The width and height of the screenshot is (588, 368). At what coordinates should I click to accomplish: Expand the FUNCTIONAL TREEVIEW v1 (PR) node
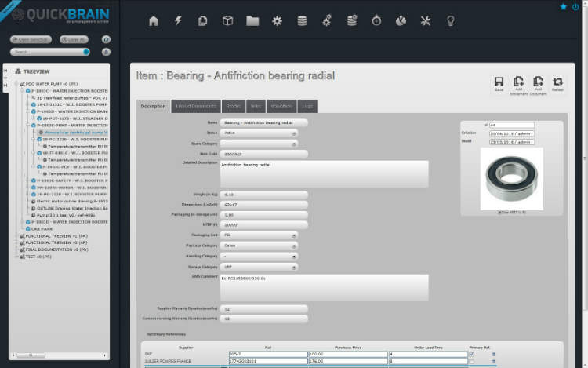[16, 236]
